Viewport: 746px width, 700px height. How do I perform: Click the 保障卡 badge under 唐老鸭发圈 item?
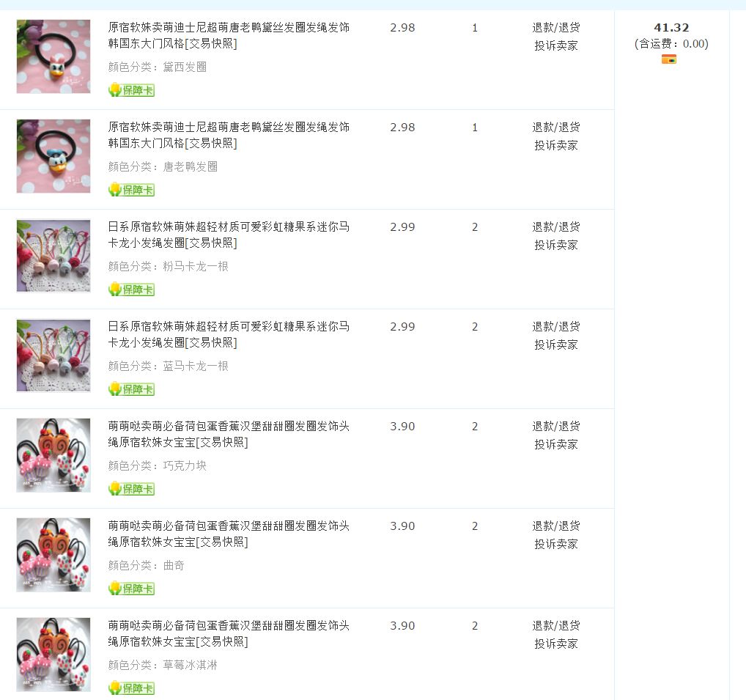pos(131,189)
